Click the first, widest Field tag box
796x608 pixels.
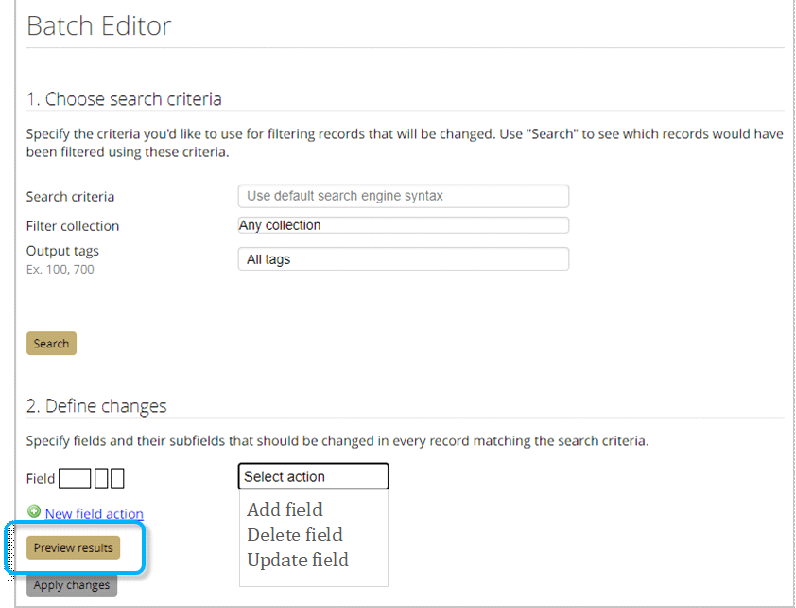[x=75, y=479]
